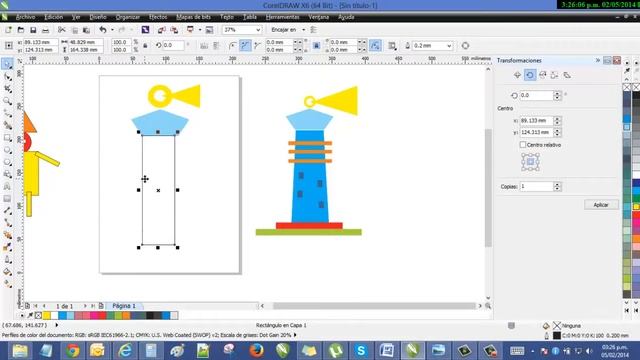
Task: Select the transformation anchor point grid
Action: 530,162
